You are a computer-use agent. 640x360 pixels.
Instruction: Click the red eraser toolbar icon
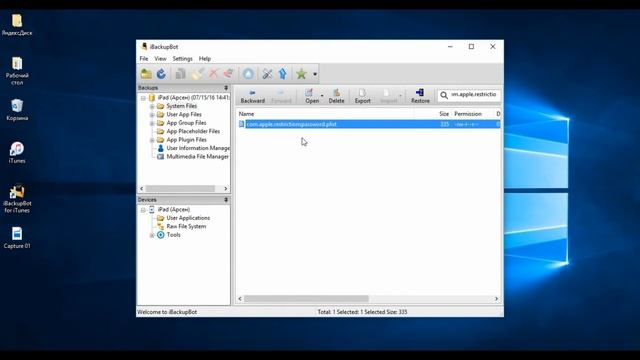pyautogui.click(x=229, y=74)
